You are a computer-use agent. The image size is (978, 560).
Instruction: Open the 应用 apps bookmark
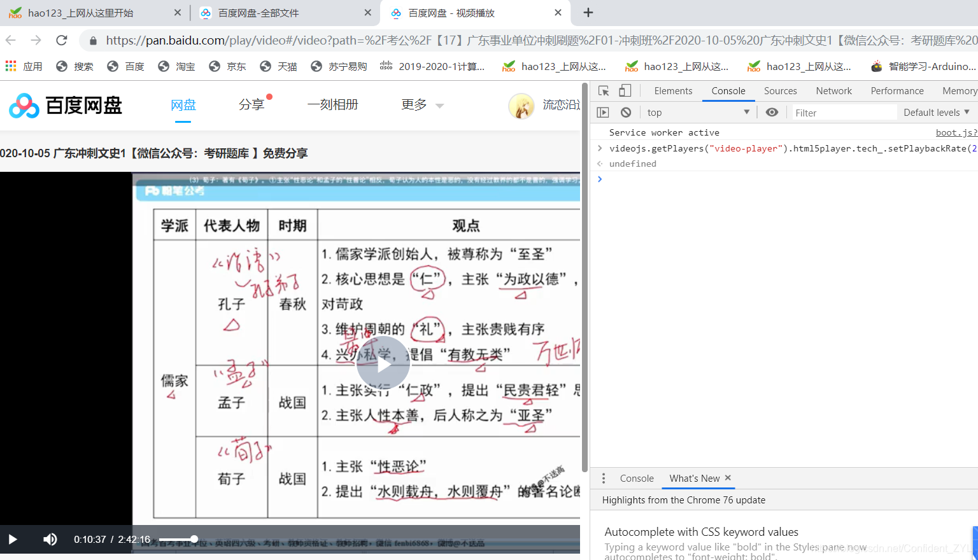point(24,66)
